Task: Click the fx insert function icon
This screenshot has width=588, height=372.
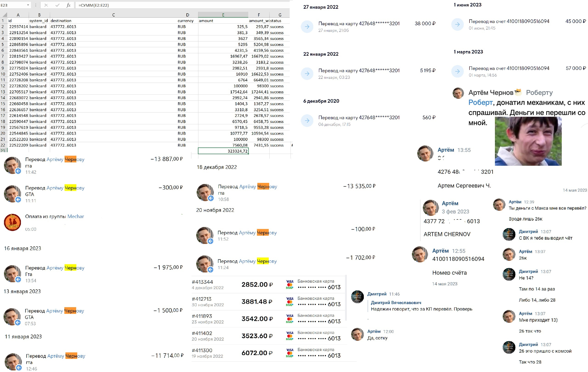Action: click(68, 5)
